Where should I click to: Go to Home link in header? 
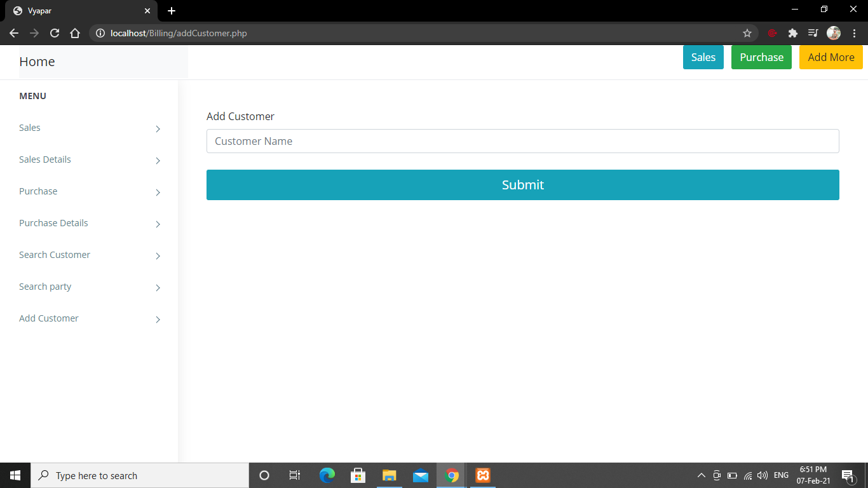(x=37, y=62)
